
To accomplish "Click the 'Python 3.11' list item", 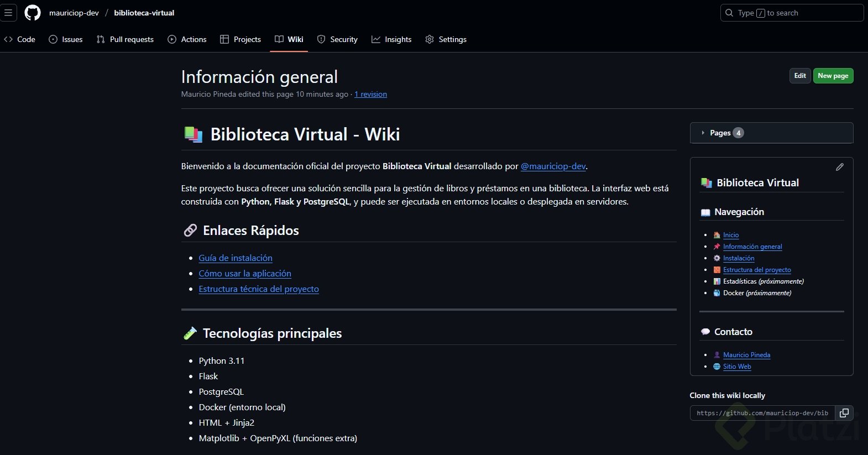I will click(x=222, y=360).
